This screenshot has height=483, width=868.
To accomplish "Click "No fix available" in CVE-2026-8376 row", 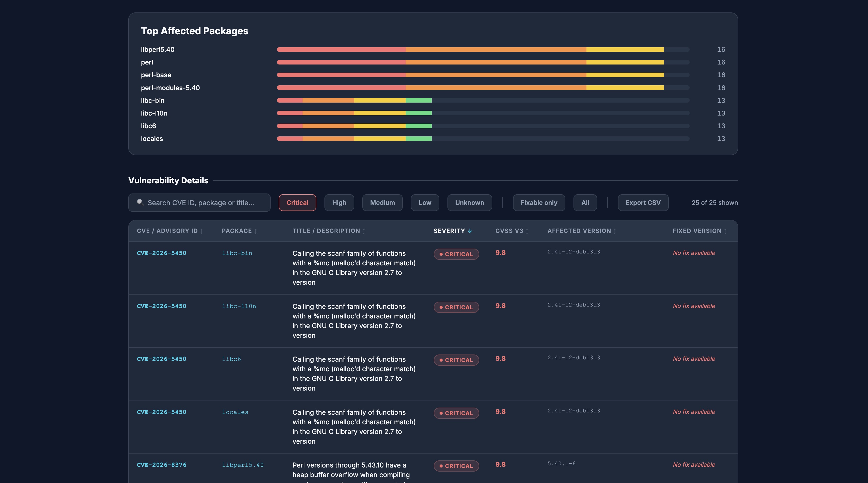I will click(694, 465).
